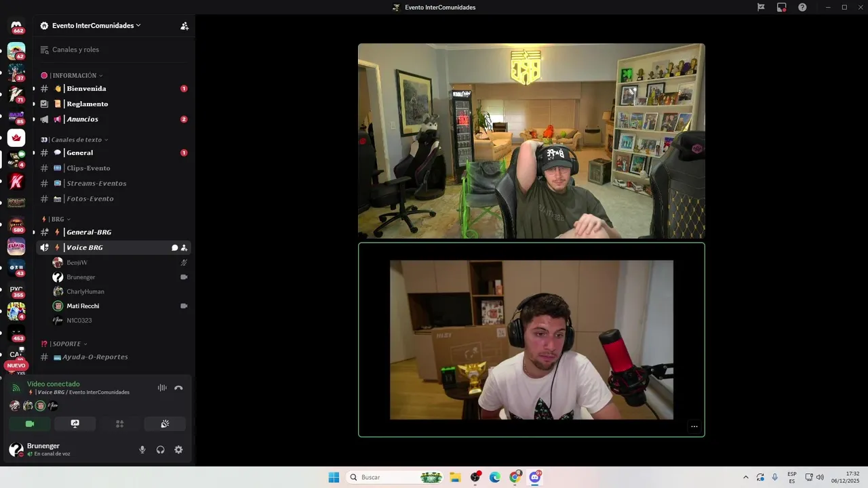868x488 pixels.
Task: Open server icon with 62 badge
Action: tap(16, 51)
